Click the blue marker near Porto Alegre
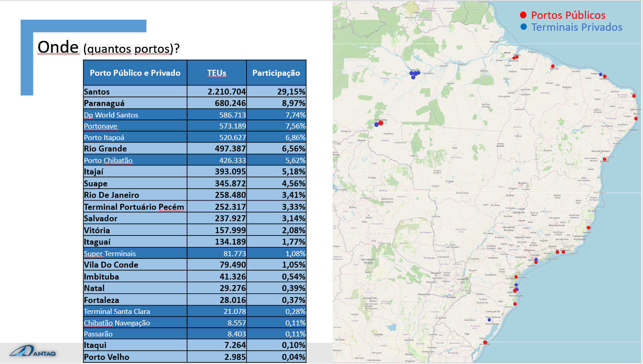 [x=489, y=320]
